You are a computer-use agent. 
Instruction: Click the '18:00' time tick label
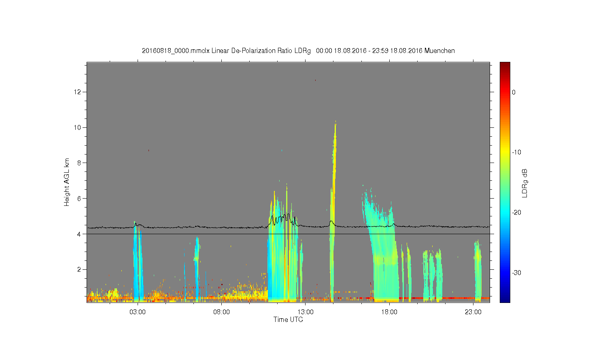point(389,312)
